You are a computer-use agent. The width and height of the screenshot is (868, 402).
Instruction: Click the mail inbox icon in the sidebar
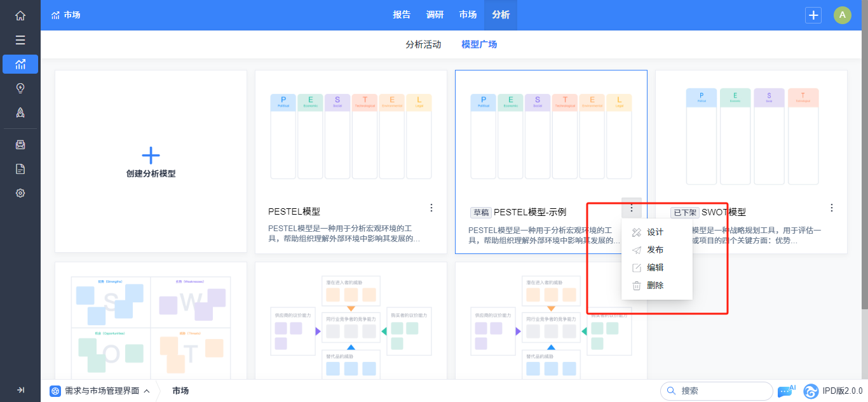tap(20, 145)
